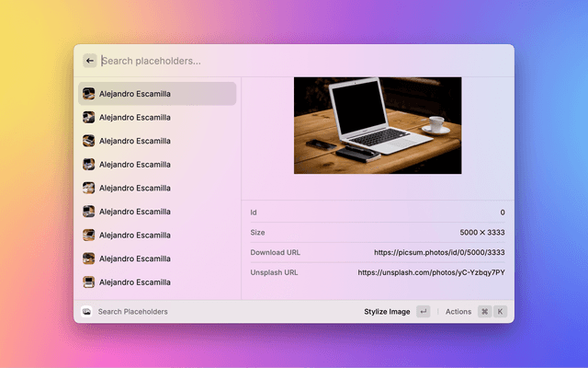Click the laptop preview image

378,125
